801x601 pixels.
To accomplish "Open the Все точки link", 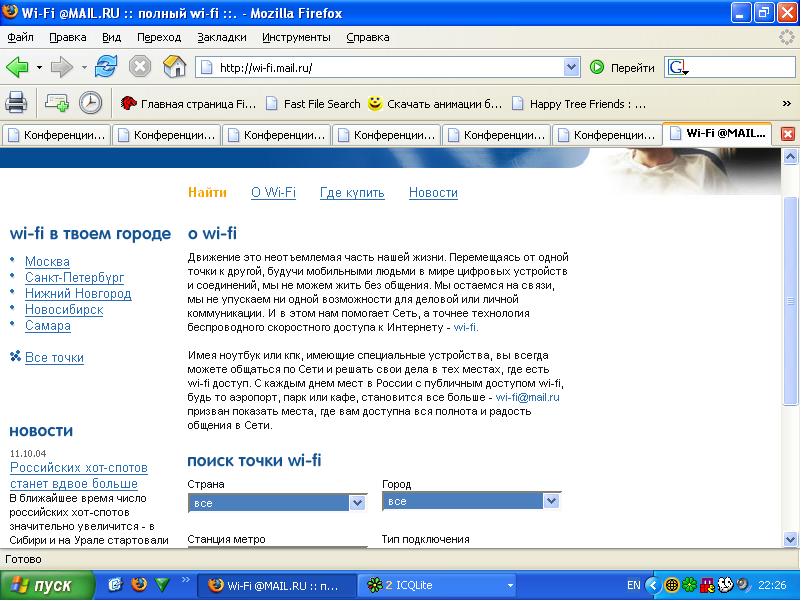I will pos(54,358).
